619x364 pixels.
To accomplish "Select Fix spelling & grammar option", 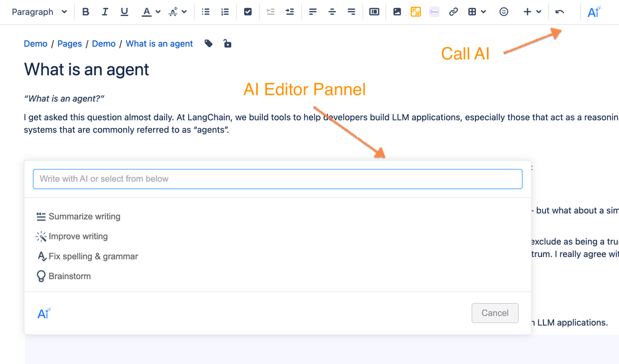I will 87,256.
